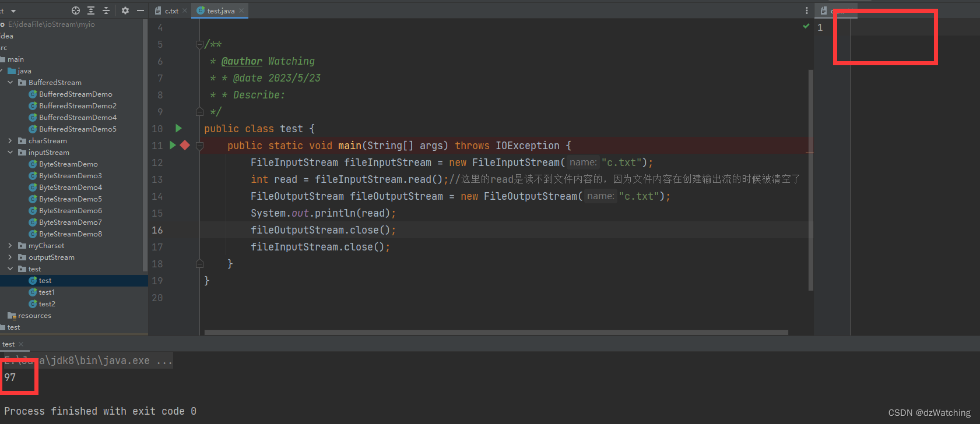Click the Select Opened File locate icon
Viewport: 980px width, 424px height.
76,10
